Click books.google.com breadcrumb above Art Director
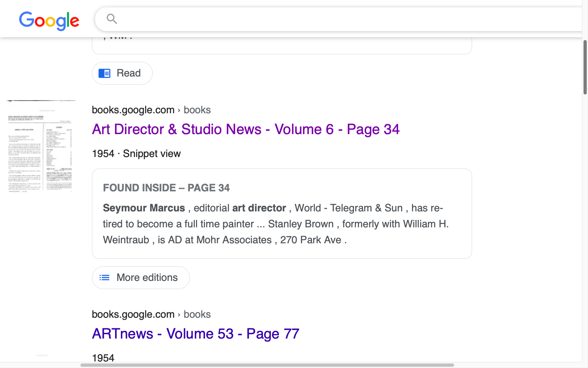The width and height of the screenshot is (588, 368). coord(151,110)
